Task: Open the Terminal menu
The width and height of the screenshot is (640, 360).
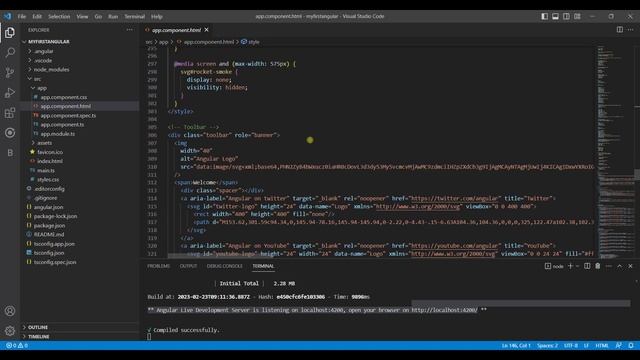Action: (135, 16)
